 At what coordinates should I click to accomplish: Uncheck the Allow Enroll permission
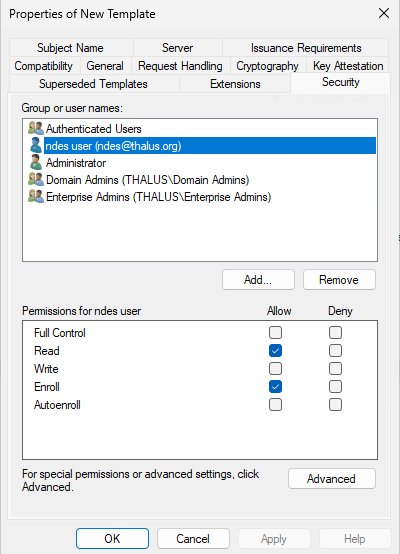[275, 387]
